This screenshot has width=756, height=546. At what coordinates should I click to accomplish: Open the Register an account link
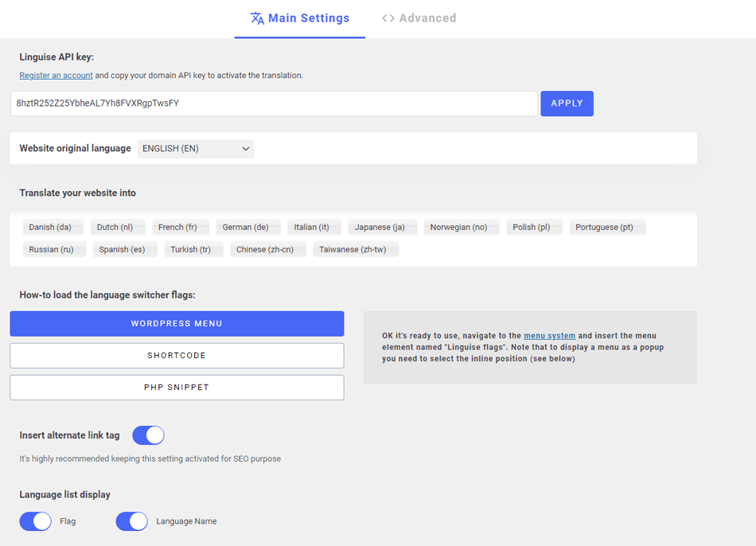pyautogui.click(x=56, y=75)
